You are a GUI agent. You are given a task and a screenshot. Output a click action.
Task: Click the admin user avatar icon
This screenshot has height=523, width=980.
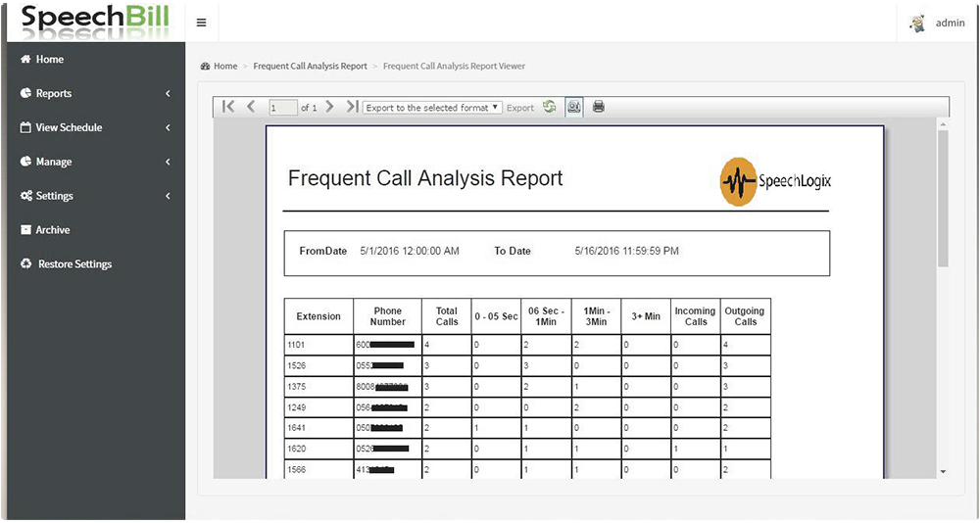918,23
